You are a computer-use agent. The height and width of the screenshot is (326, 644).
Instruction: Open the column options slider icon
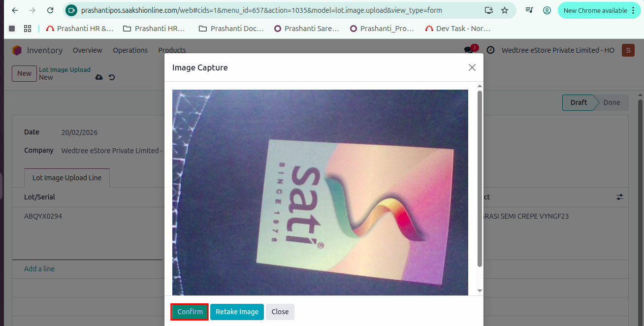(x=619, y=196)
